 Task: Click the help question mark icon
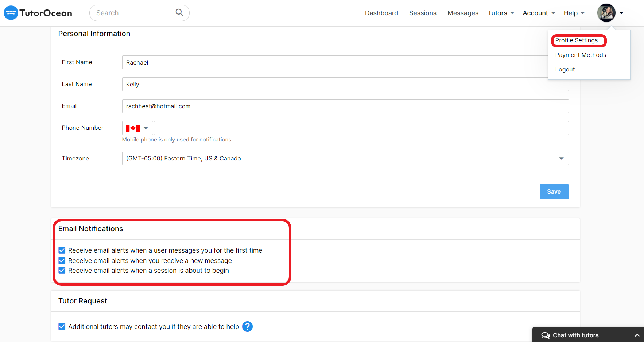pyautogui.click(x=247, y=326)
